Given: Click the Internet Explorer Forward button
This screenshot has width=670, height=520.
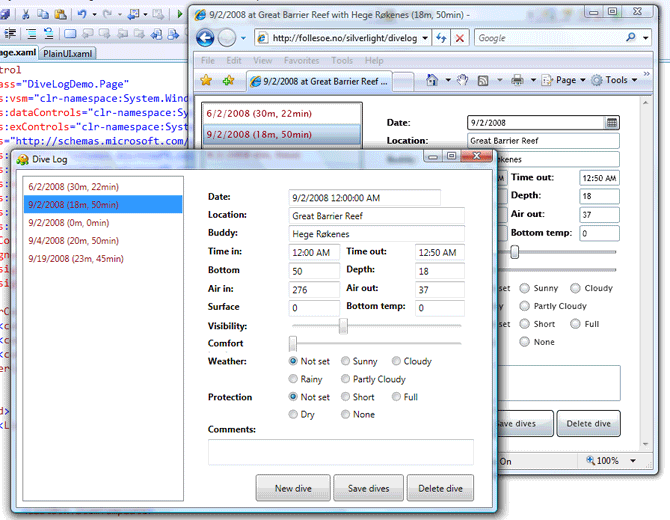Looking at the screenshot, I should 227,38.
